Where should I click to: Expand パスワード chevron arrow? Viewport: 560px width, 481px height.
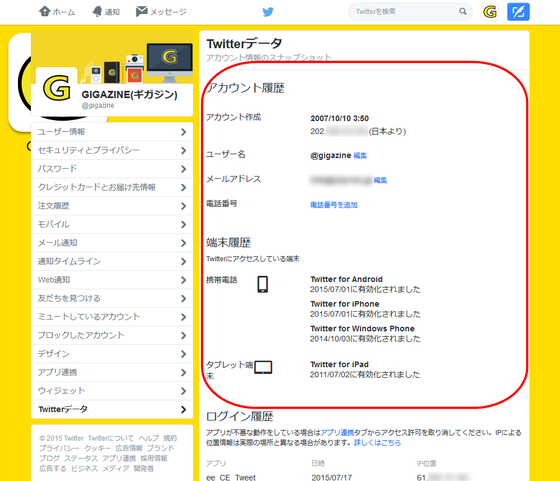(184, 169)
